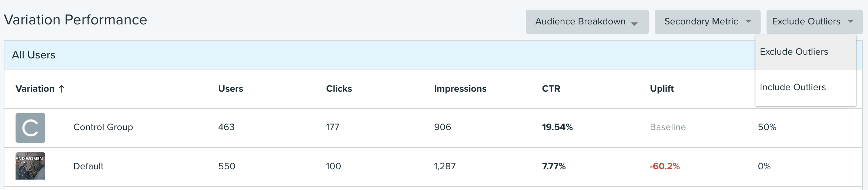The width and height of the screenshot is (868, 190).
Task: Click the Audience Breakdown caret arrow
Action: (x=634, y=24)
